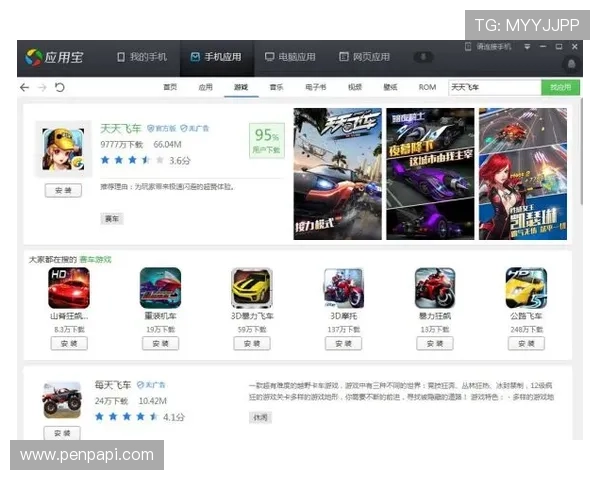Install 山脊狂飙 game

pos(69,343)
